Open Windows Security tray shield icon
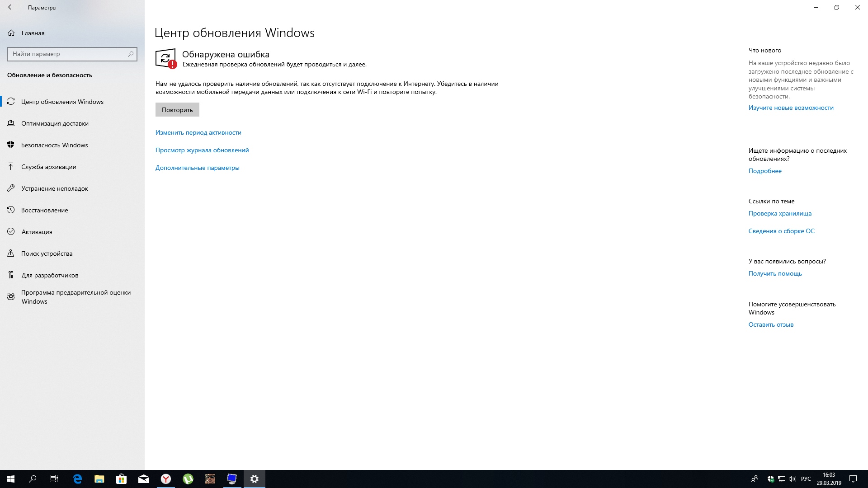Image resolution: width=868 pixels, height=488 pixels. pos(771,479)
